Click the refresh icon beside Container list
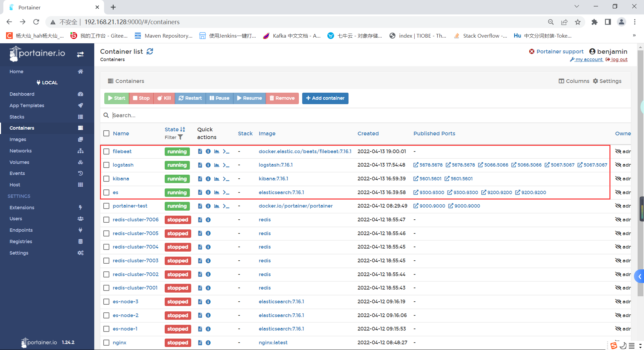The height and width of the screenshot is (350, 644). click(150, 51)
